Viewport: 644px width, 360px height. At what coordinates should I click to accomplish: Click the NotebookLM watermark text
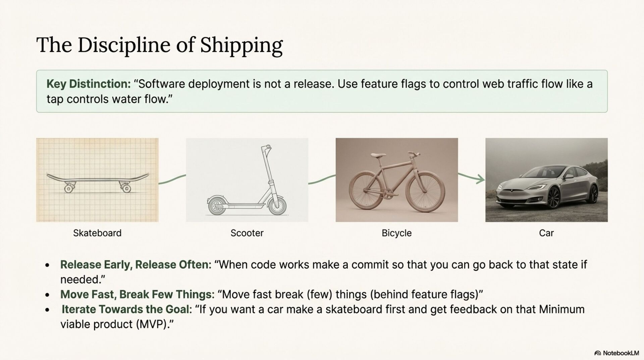click(x=621, y=353)
